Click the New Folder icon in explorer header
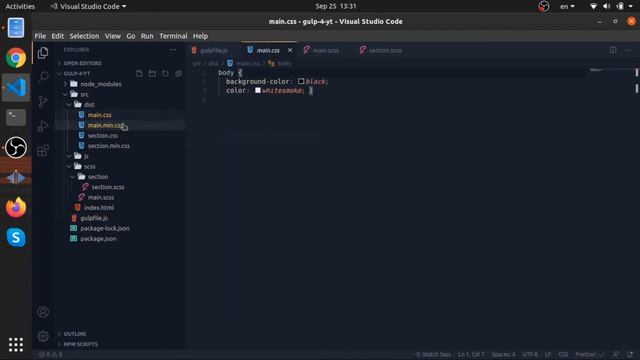Image resolution: width=640 pixels, height=360 pixels. pos(152,73)
